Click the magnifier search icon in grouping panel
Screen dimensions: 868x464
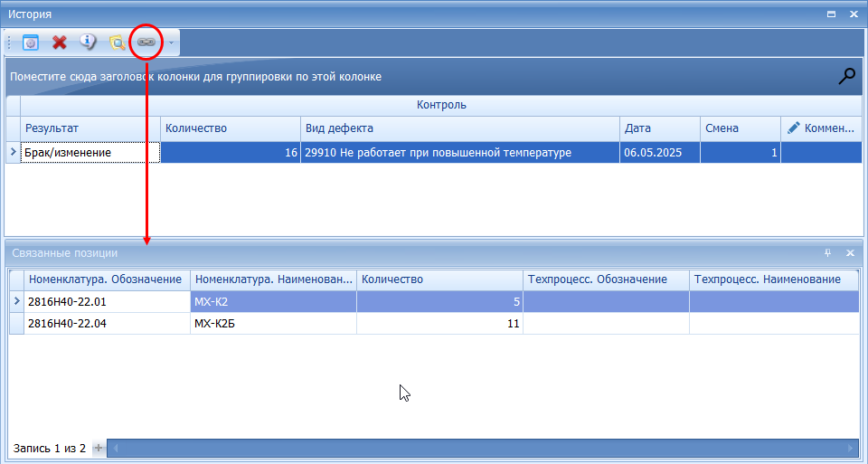click(846, 76)
